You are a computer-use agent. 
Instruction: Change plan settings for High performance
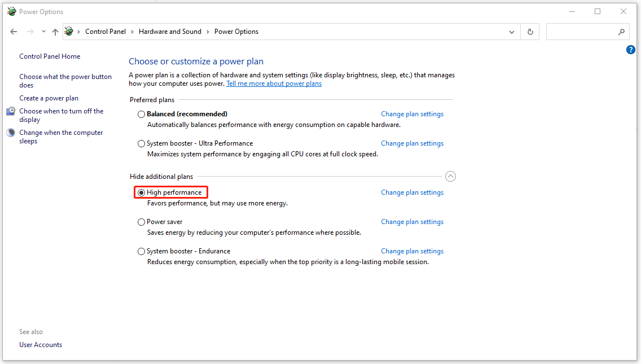pyautogui.click(x=412, y=192)
